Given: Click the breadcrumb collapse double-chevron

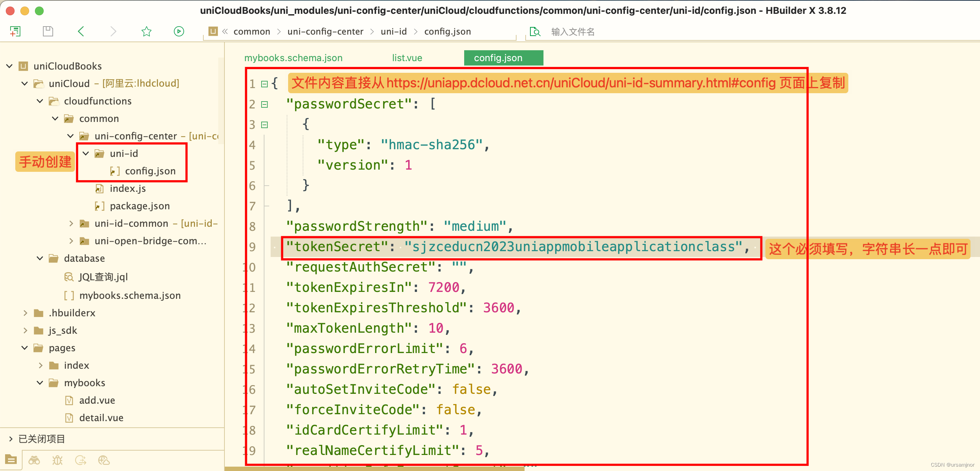Looking at the screenshot, I should 225,31.
